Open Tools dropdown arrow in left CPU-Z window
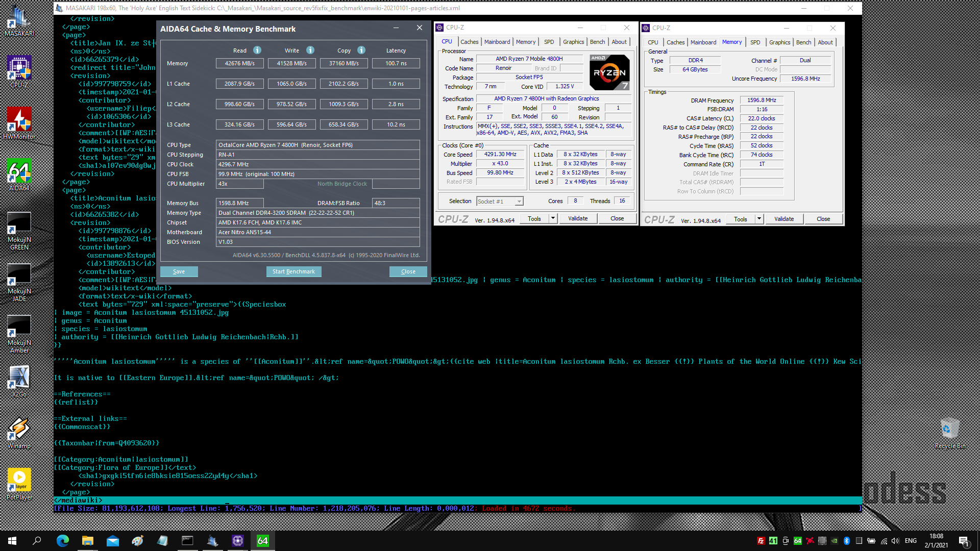Screen dimensions: 980x551 tap(553, 218)
